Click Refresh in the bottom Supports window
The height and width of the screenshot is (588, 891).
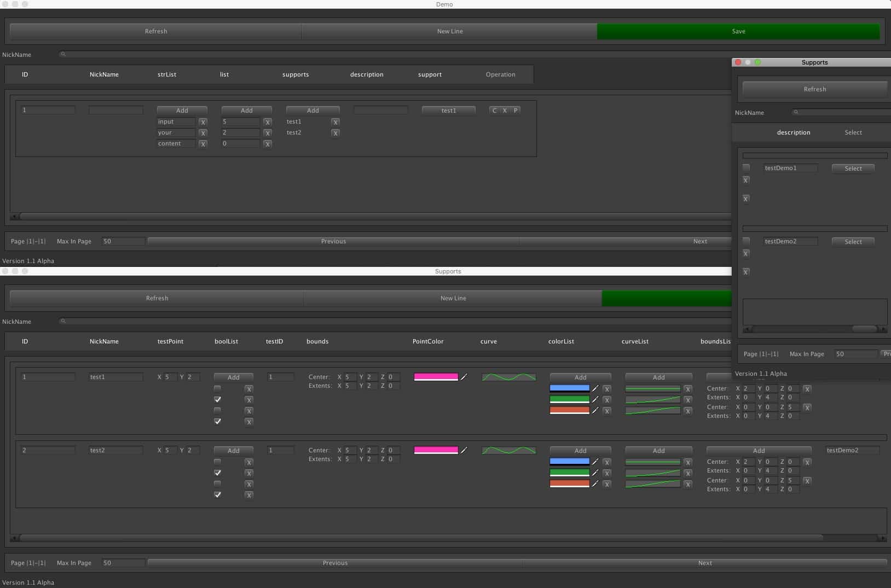pyautogui.click(x=157, y=298)
